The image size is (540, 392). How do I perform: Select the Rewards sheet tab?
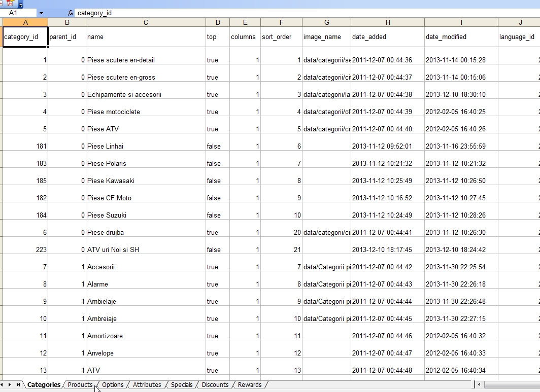tap(249, 385)
